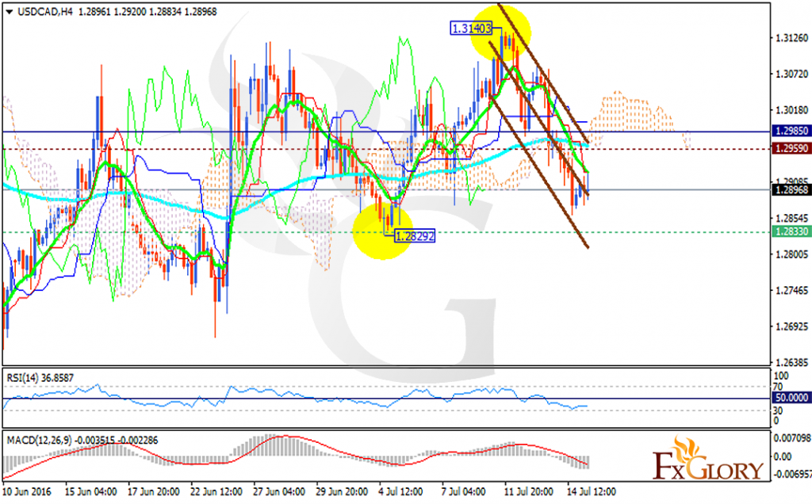
Task: Select the 1.28968 current price tag
Action: [791, 190]
